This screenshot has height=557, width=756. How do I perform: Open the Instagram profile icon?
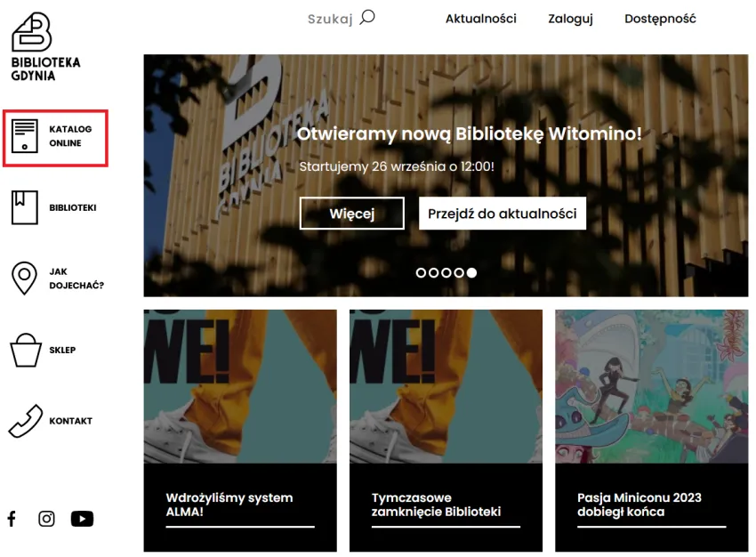click(x=46, y=519)
